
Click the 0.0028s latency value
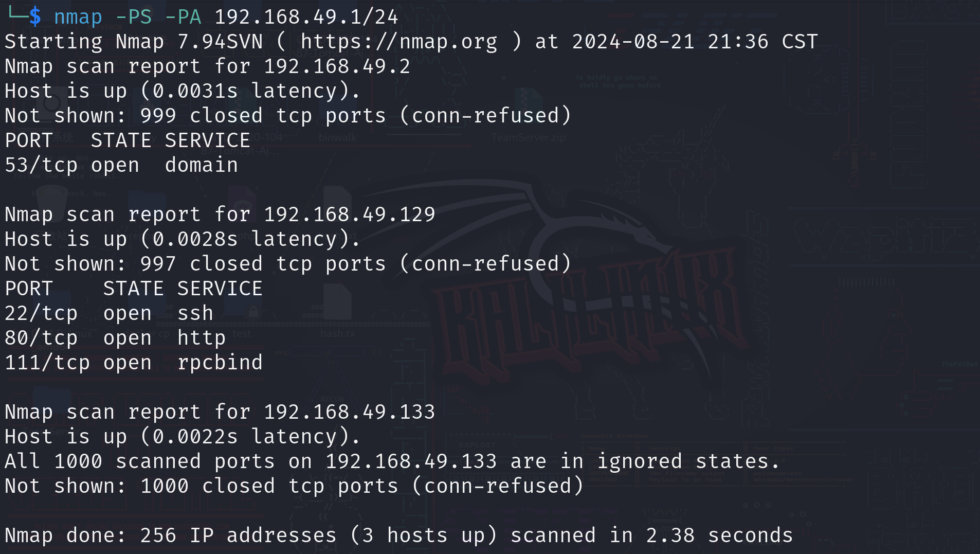coord(195,239)
